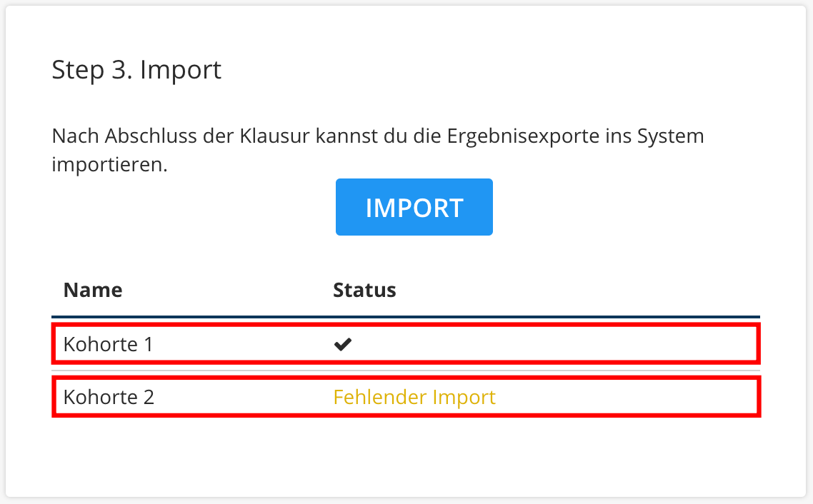Screen dimensions: 813x504
Task: Click the blue IMPORT button
Action: point(414,207)
